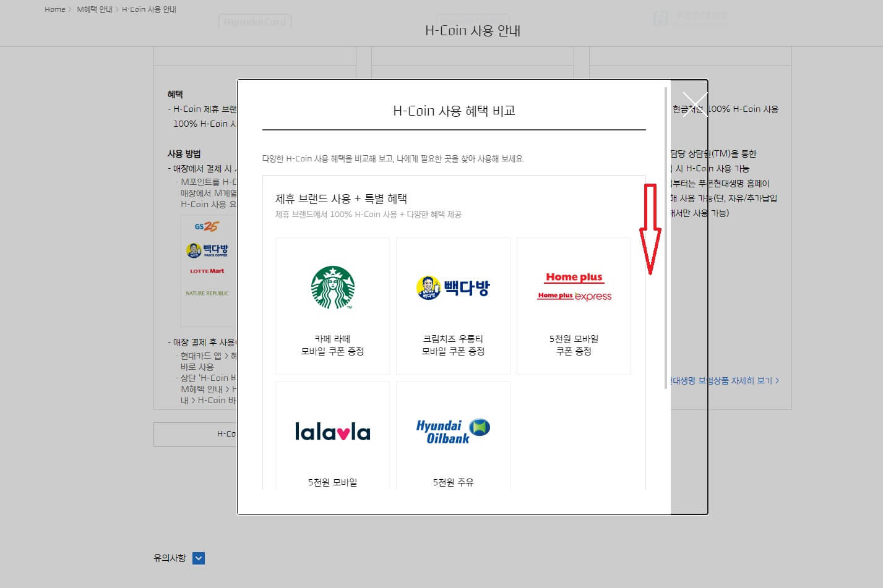883x588 pixels.
Task: Expand the 유의사항 section arrow
Action: tap(199, 558)
